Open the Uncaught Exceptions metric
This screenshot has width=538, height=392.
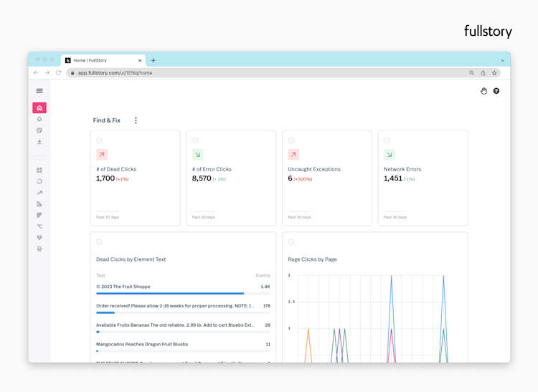pos(314,169)
